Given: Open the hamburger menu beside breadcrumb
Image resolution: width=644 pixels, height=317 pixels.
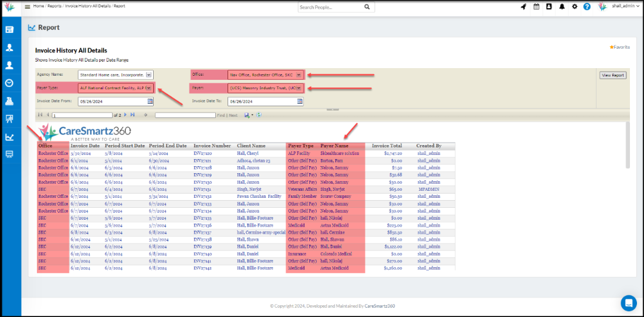Looking at the screenshot, I should point(28,6).
